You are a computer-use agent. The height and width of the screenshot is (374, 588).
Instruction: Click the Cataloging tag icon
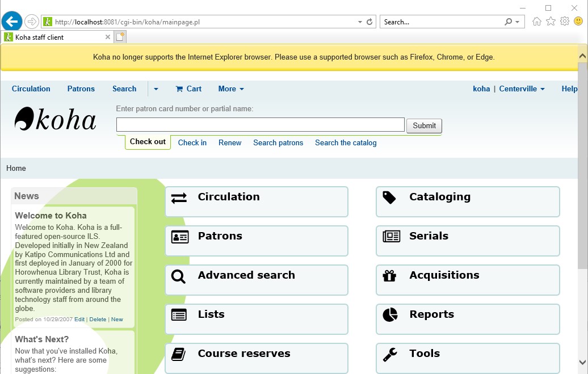click(x=389, y=197)
